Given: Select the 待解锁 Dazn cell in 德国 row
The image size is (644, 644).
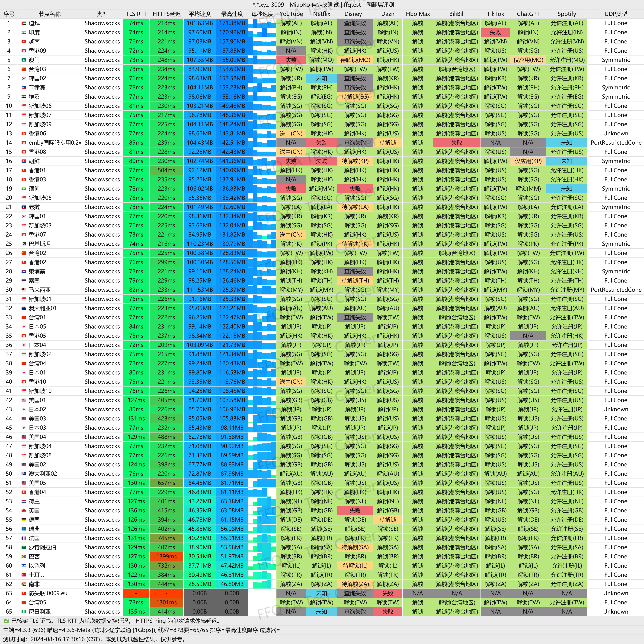Looking at the screenshot, I should (x=388, y=520).
